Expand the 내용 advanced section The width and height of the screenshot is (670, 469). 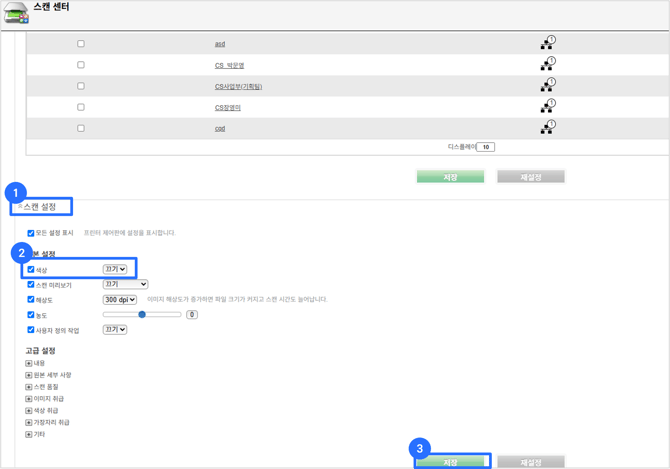point(29,363)
